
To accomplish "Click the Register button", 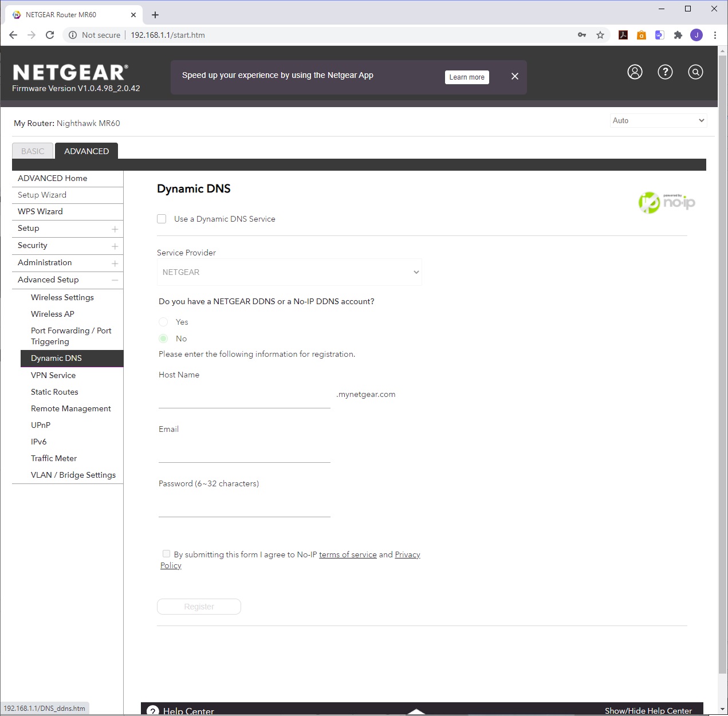I will 199,607.
